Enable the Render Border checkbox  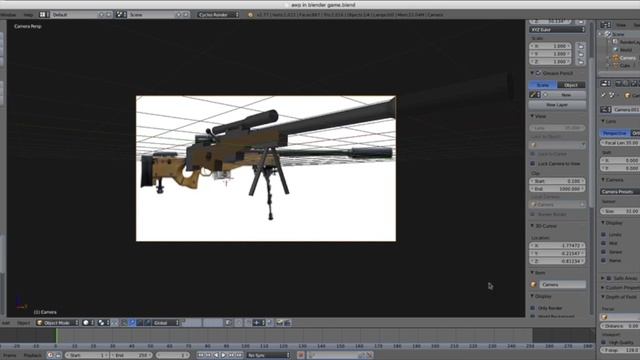point(533,214)
